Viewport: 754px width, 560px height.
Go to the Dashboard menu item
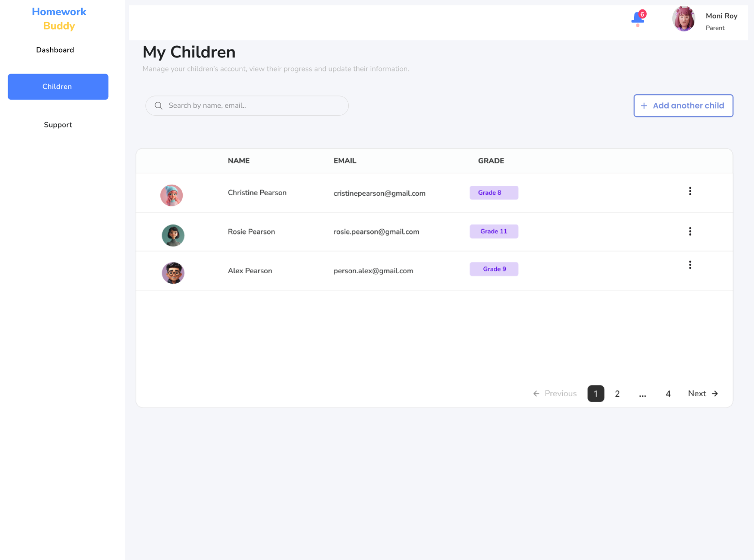[x=55, y=50]
